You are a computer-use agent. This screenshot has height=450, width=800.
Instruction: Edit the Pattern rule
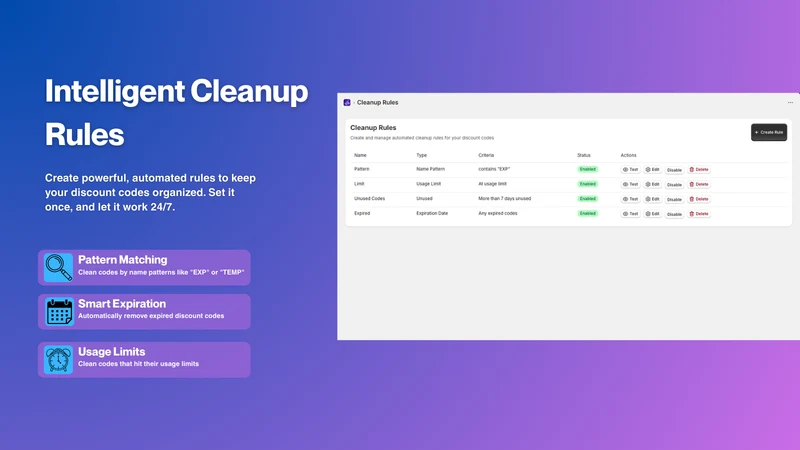(653, 169)
